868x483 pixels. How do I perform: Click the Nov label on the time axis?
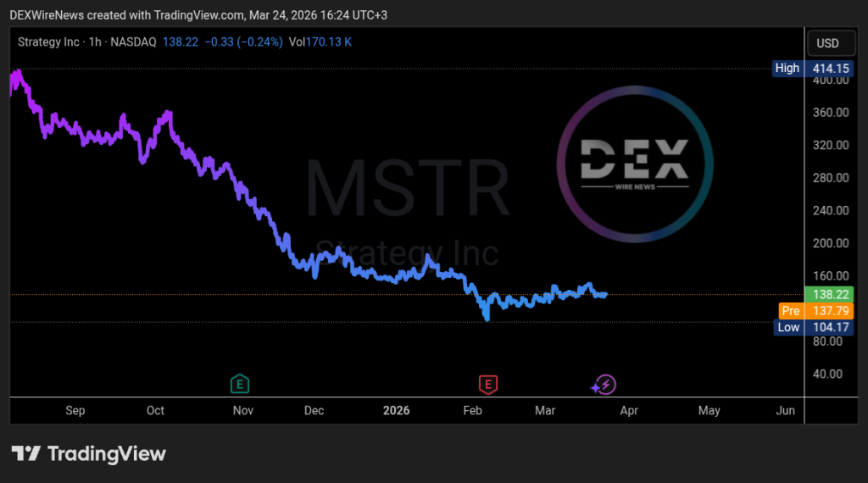click(243, 410)
